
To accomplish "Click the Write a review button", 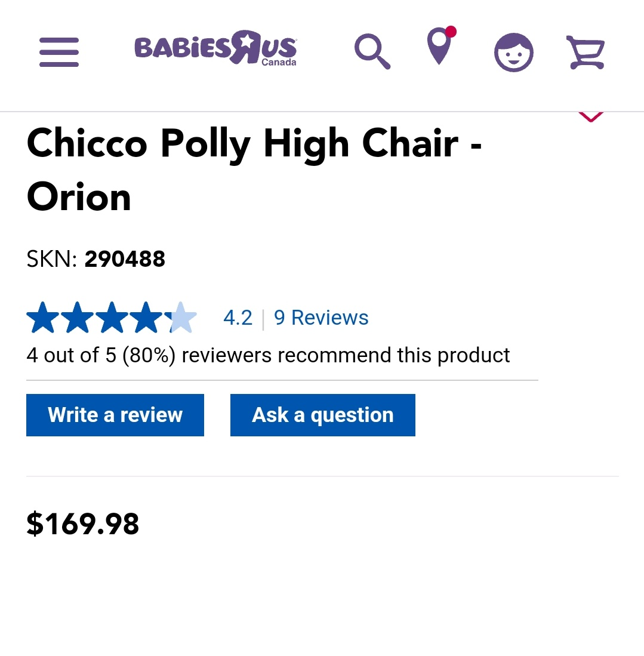I will pyautogui.click(x=115, y=415).
